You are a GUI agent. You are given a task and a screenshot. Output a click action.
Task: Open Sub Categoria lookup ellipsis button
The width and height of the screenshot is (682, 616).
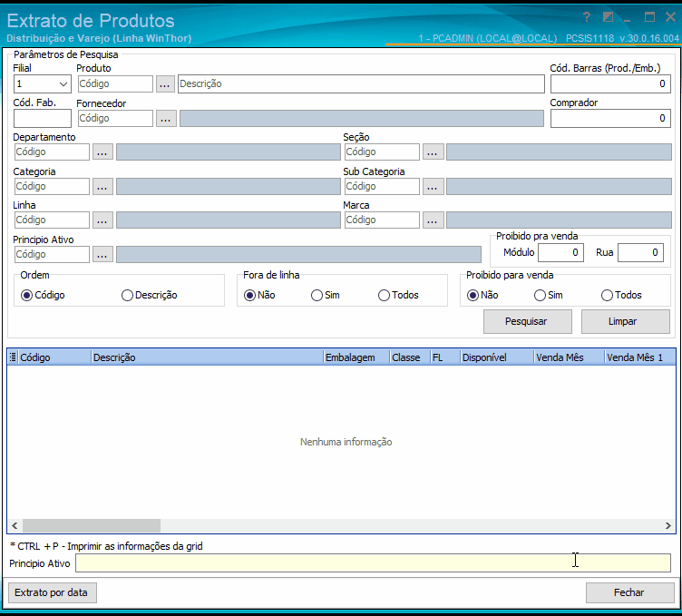click(433, 186)
